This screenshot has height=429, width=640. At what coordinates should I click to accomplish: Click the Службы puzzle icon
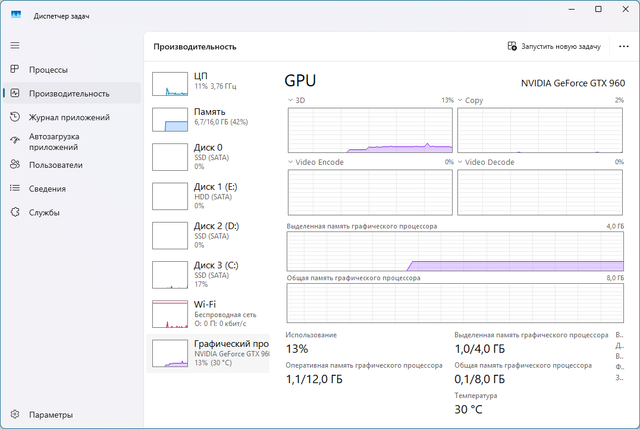15,212
